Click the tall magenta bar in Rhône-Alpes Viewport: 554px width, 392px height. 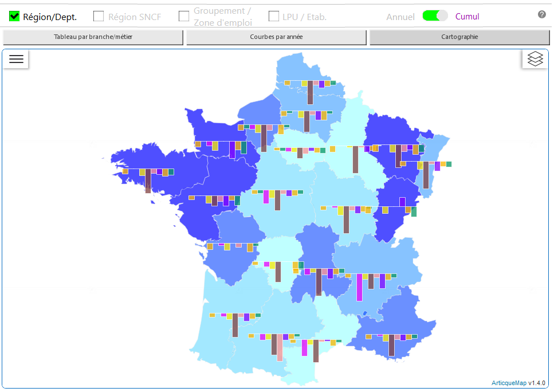point(359,287)
